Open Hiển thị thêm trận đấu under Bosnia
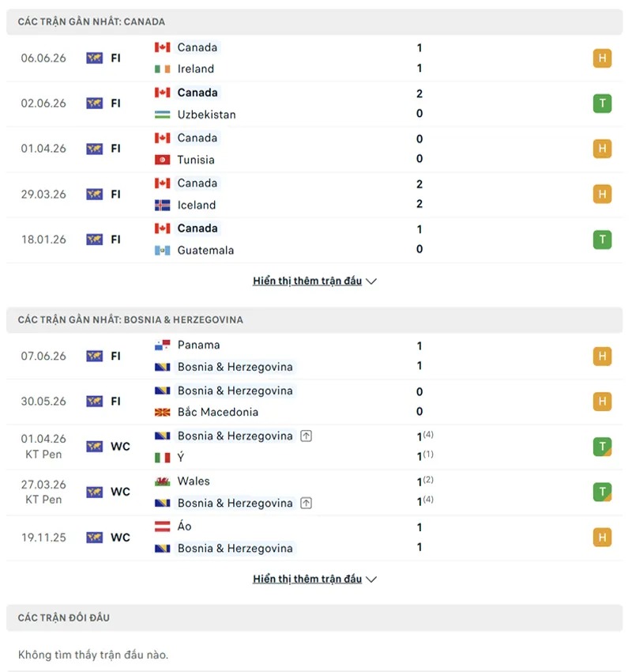This screenshot has width=632, height=672. 307,579
